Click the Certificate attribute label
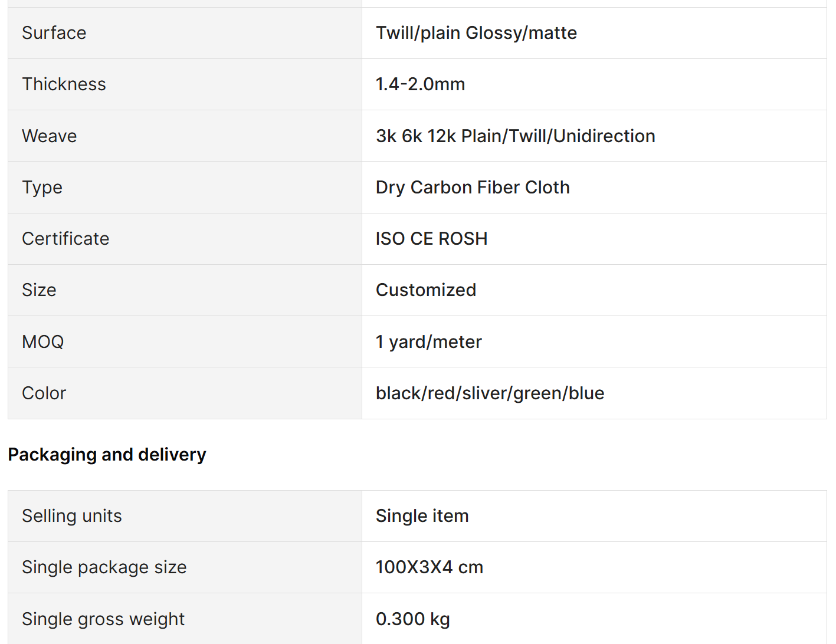836x644 pixels. (x=65, y=239)
